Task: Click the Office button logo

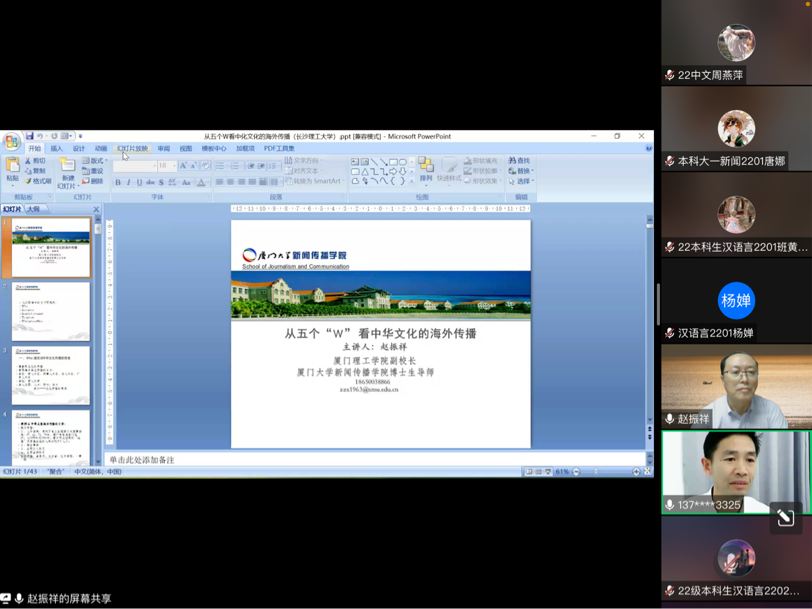Action: 11,142
